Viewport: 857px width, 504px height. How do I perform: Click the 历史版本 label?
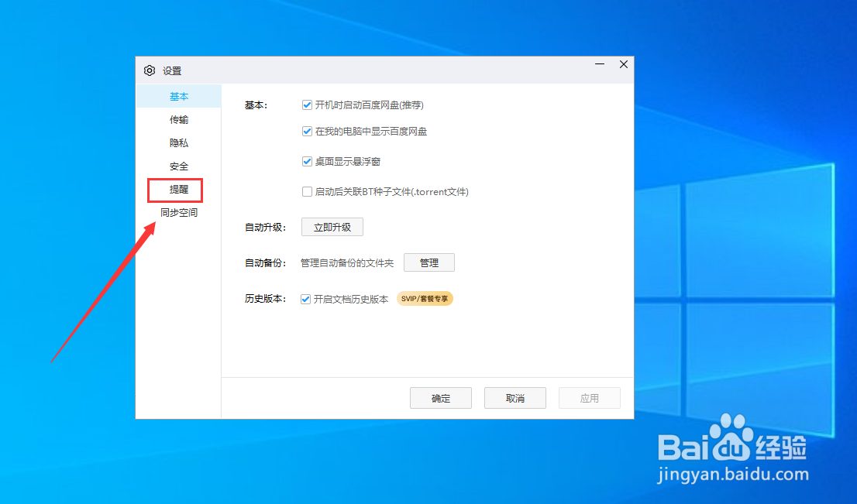point(265,300)
